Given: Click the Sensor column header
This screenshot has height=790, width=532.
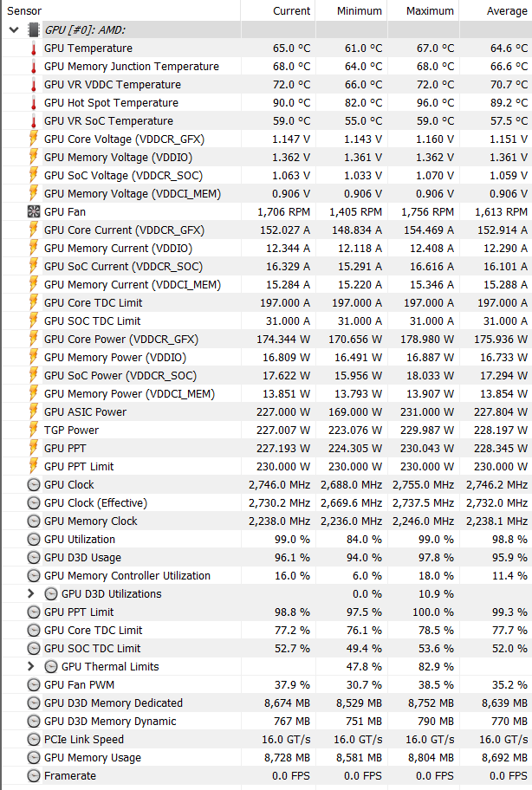Looking at the screenshot, I should coord(24,11).
